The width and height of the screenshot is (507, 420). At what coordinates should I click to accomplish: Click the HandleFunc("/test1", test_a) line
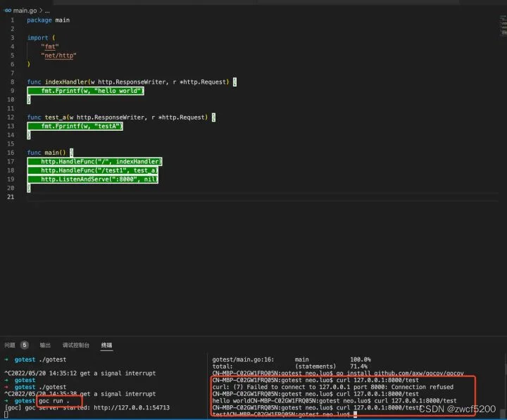(93, 170)
